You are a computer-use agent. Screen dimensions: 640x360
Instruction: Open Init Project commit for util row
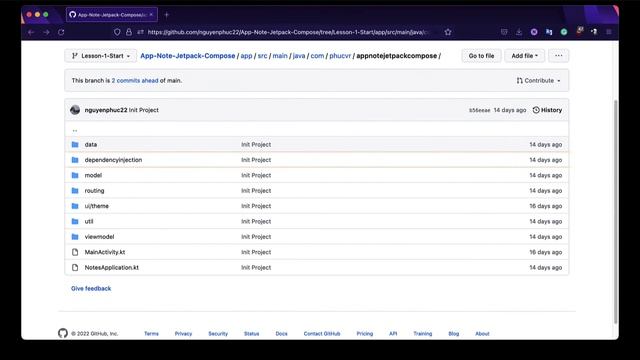(x=256, y=221)
